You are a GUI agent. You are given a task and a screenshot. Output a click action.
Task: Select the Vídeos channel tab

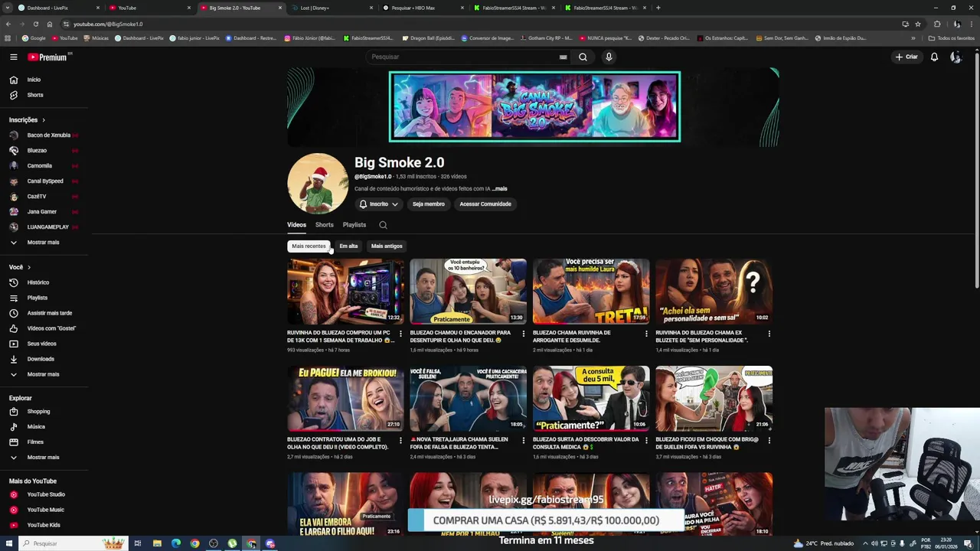(296, 225)
